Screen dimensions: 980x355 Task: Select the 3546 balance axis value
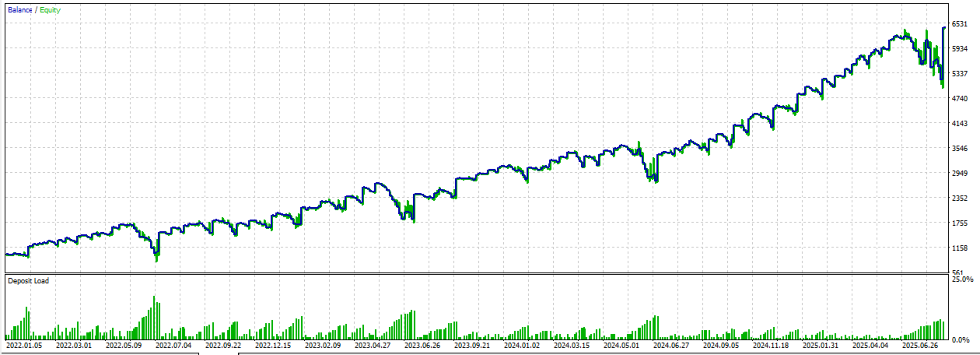click(x=959, y=149)
